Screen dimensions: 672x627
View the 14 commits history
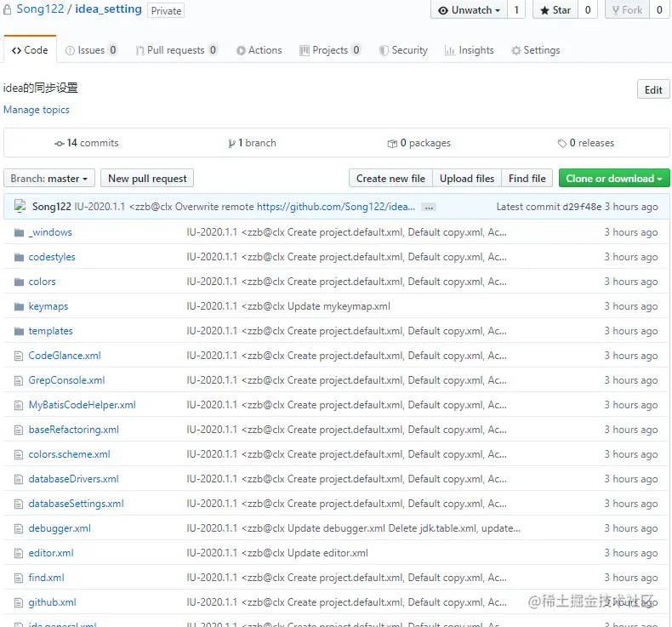click(x=87, y=143)
